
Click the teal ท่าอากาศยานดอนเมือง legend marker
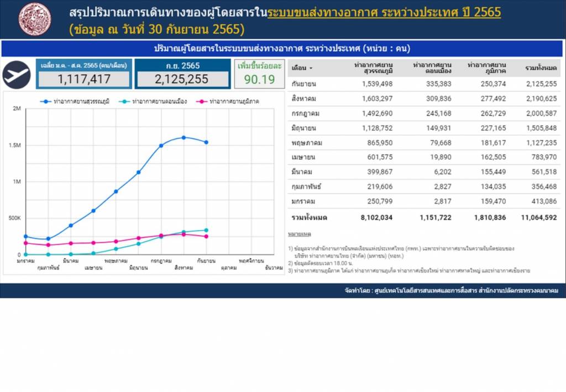coord(127,102)
